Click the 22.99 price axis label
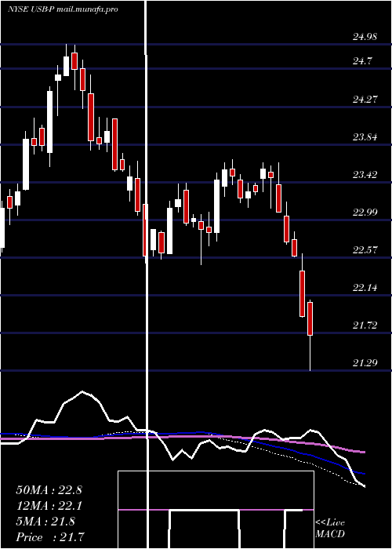Image resolution: width=392 pixels, height=549 pixels. coord(365,213)
